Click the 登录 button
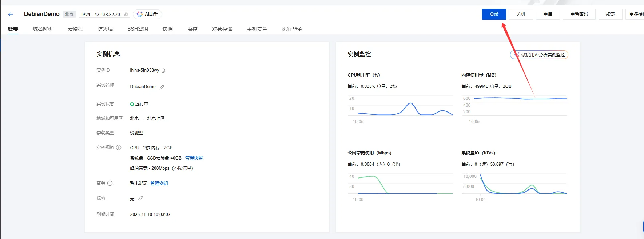This screenshot has height=239, width=644. pyautogui.click(x=494, y=14)
